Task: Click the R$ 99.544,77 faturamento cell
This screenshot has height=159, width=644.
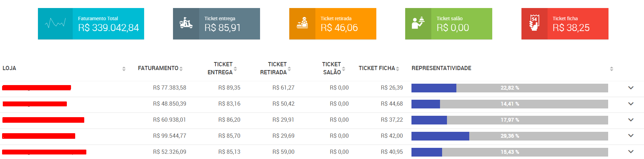Action: [x=170, y=136]
